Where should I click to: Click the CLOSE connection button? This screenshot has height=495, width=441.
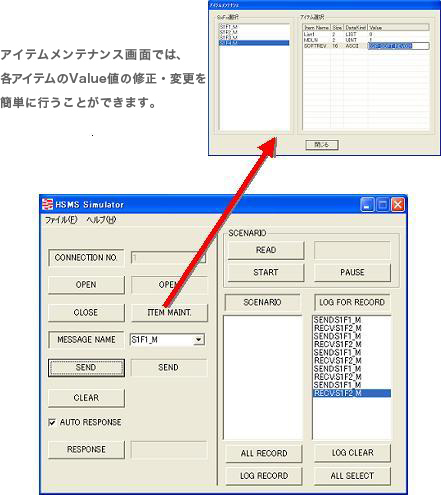coord(86,312)
